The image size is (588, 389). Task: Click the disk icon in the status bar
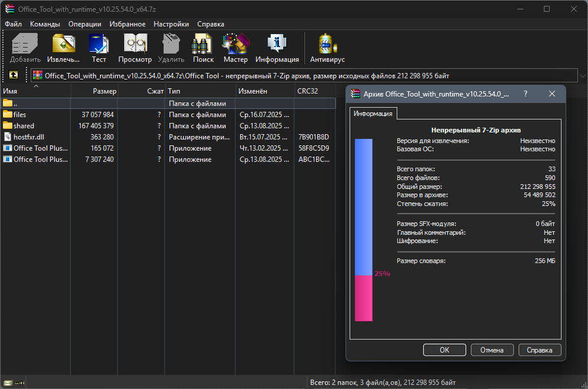pos(8,383)
